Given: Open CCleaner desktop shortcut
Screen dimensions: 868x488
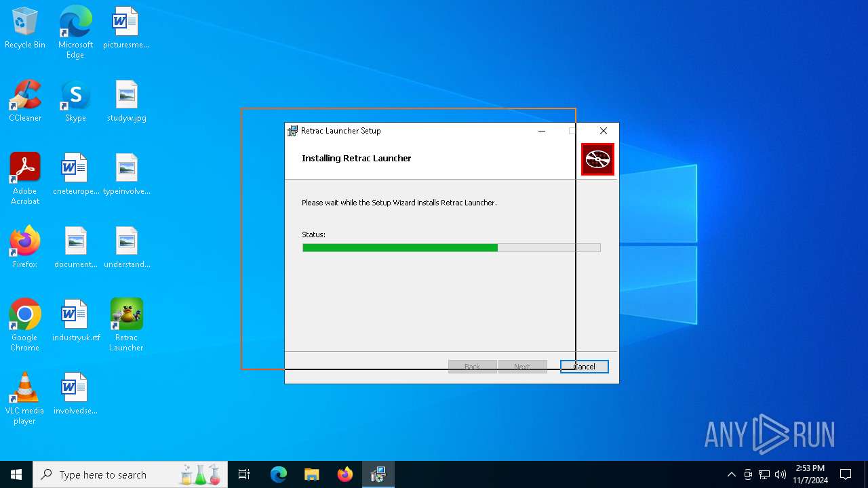Looking at the screenshot, I should [x=25, y=101].
